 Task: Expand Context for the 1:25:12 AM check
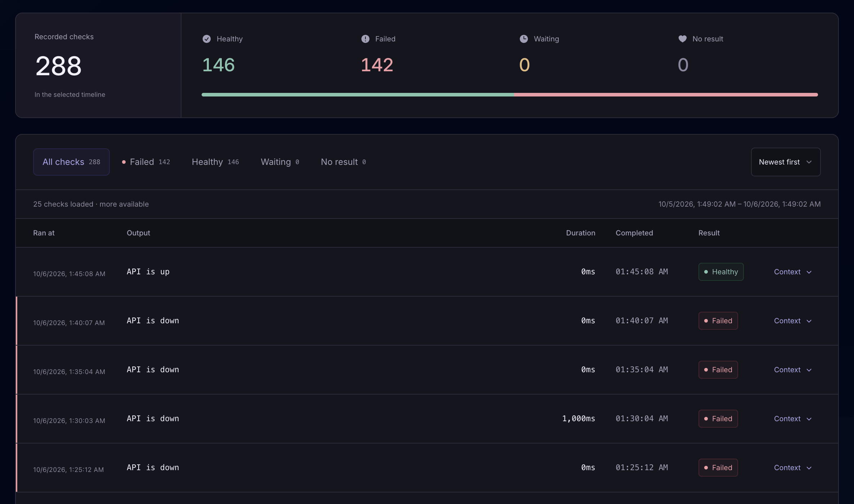tap(793, 468)
